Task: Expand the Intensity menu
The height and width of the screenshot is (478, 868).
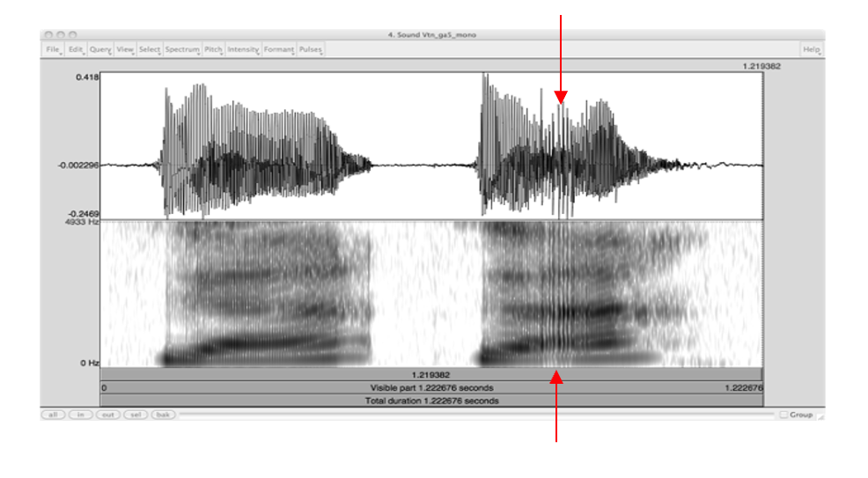Action: (x=244, y=50)
